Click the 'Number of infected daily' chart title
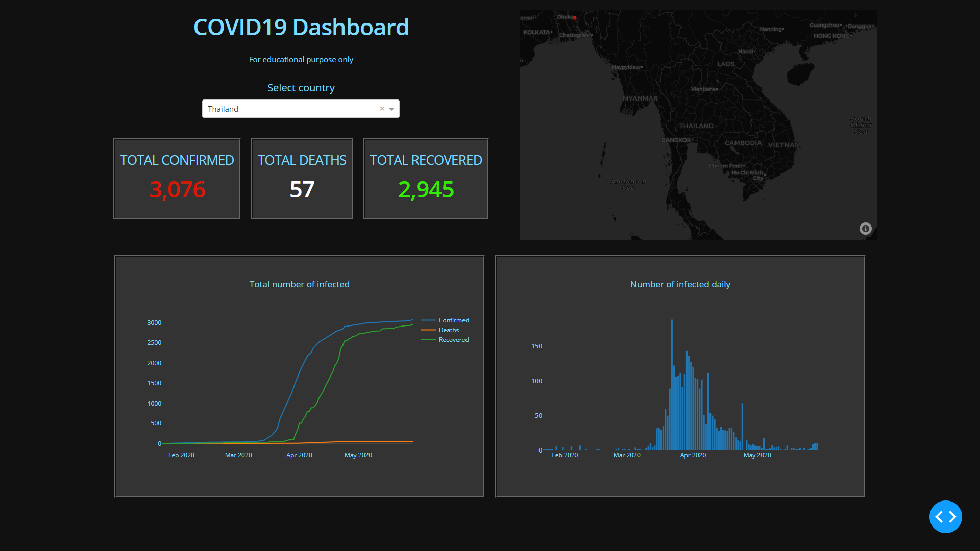 click(680, 284)
